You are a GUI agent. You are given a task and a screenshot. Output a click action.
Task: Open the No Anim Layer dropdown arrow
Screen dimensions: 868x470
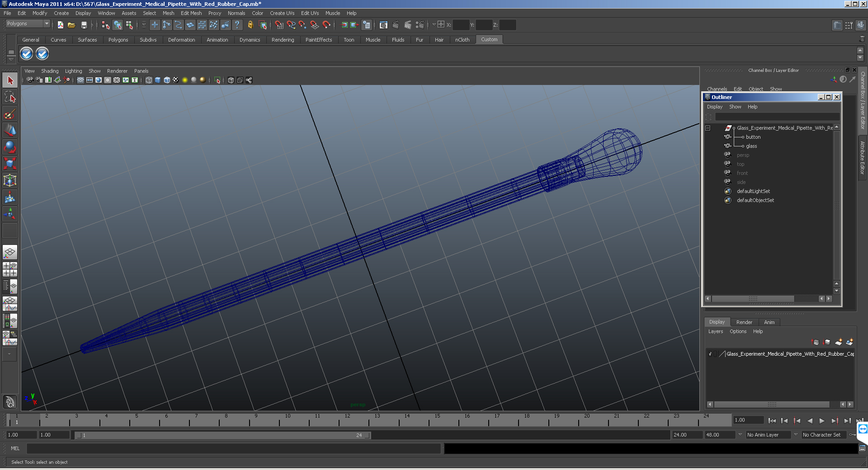pos(740,435)
